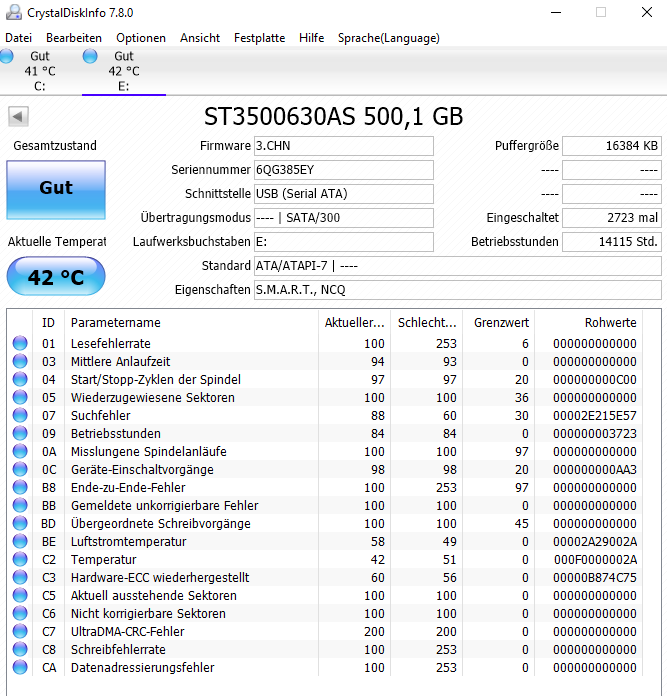The image size is (667, 696).
Task: Click the 42 °C temperature button
Action: pyautogui.click(x=56, y=276)
